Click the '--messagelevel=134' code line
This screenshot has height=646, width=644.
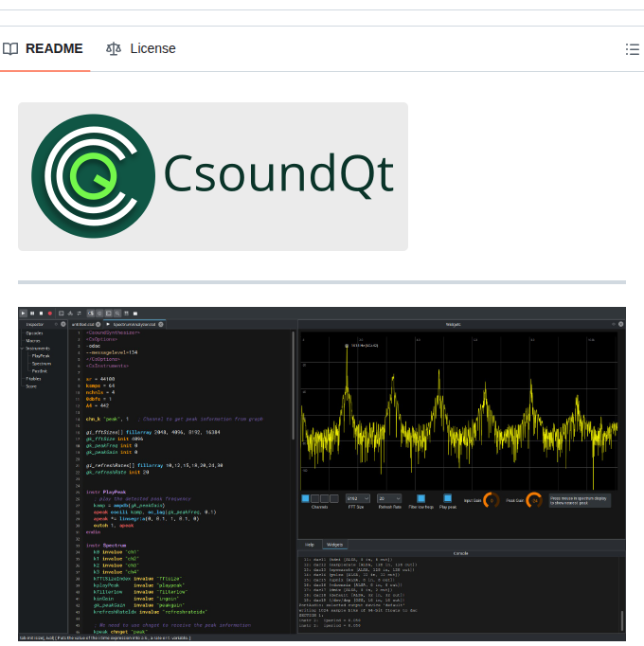[x=112, y=352]
